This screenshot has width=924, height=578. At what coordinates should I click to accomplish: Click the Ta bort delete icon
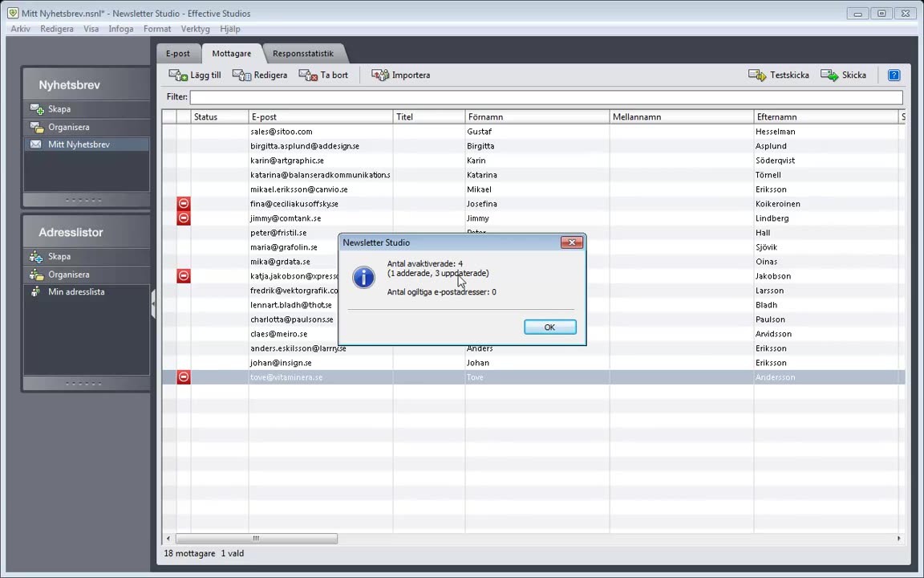[308, 75]
